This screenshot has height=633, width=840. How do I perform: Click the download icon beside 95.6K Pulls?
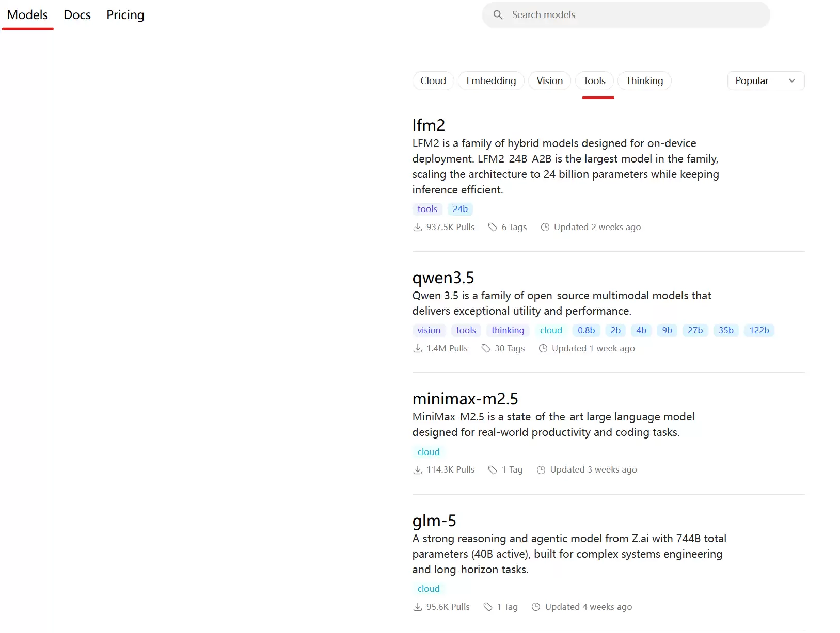coord(418,607)
